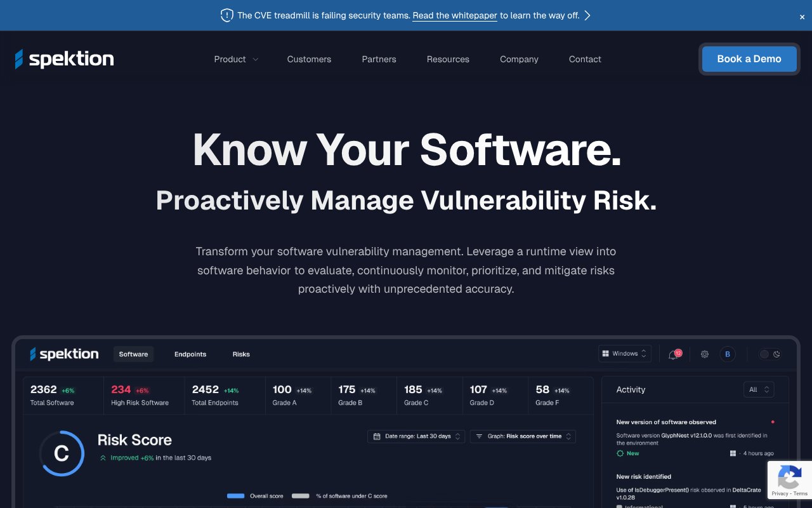Click the banner's right arrow chevron
The width and height of the screenshot is (812, 508).
(587, 15)
